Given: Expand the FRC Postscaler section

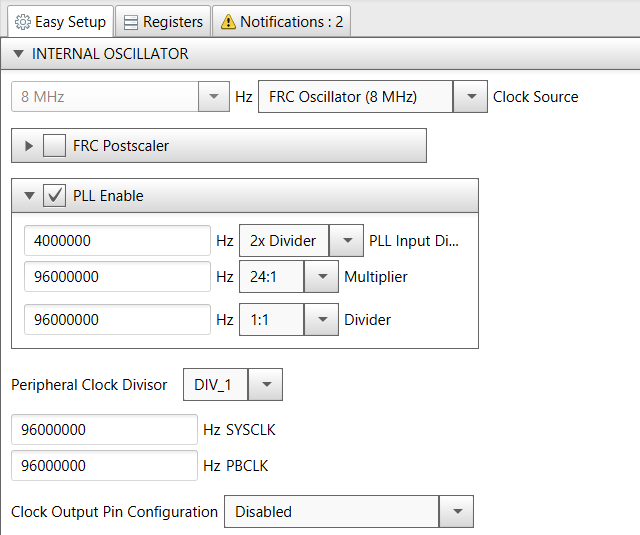Looking at the screenshot, I should (29, 146).
